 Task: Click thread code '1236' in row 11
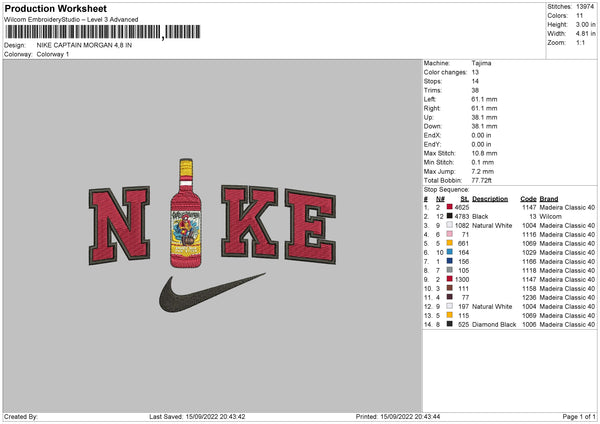click(x=529, y=297)
